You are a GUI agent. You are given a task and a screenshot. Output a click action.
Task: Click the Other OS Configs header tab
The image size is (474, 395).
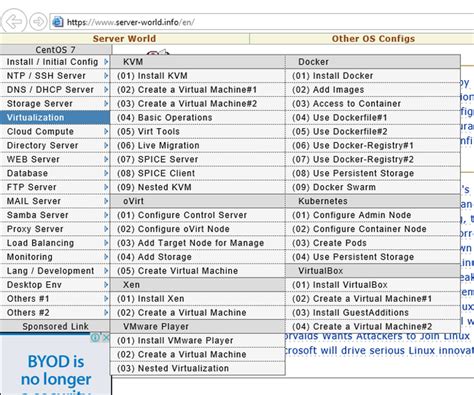[x=373, y=39]
